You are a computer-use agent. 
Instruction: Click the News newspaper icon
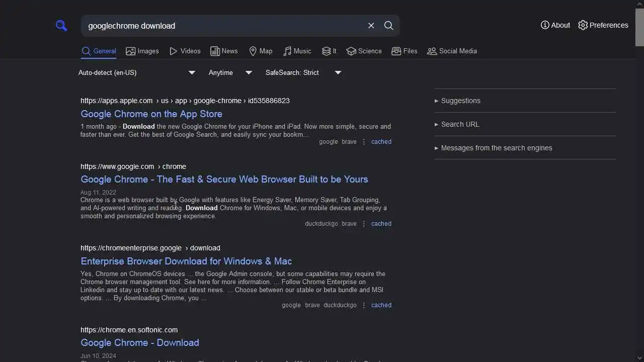[215, 51]
